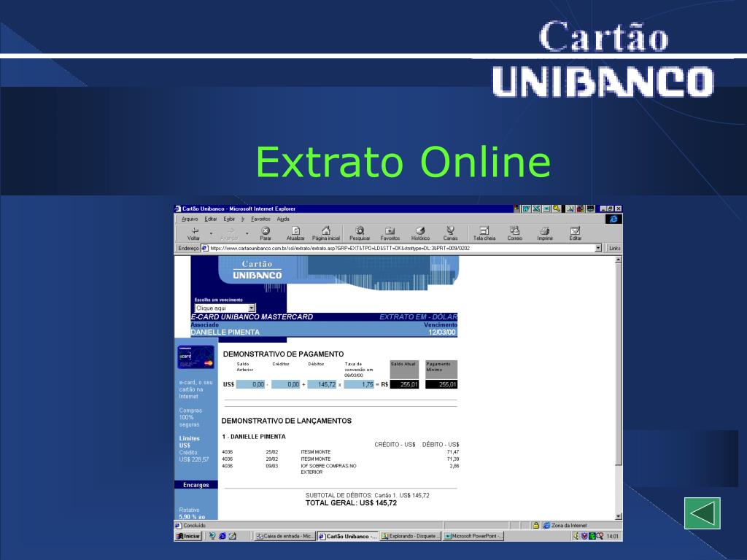Viewport: 747px width, 560px height.
Task: Click the debit amount 2,86
Action: click(x=454, y=466)
